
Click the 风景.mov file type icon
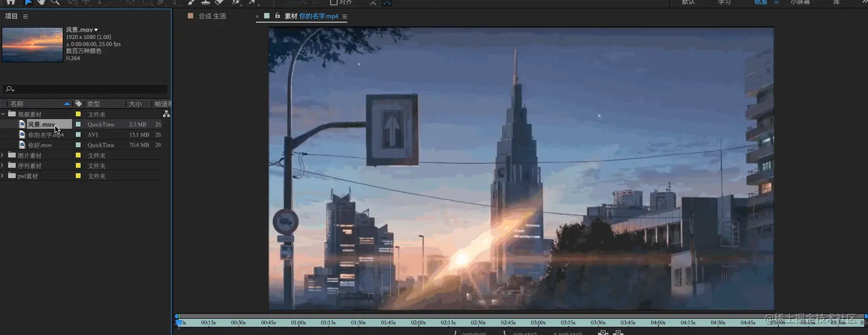coord(22,125)
